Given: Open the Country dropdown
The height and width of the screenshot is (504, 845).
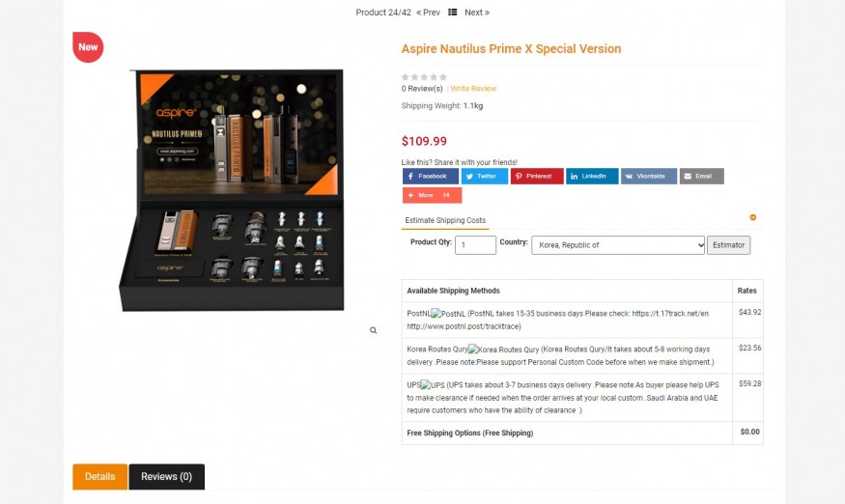Looking at the screenshot, I should pyautogui.click(x=618, y=245).
